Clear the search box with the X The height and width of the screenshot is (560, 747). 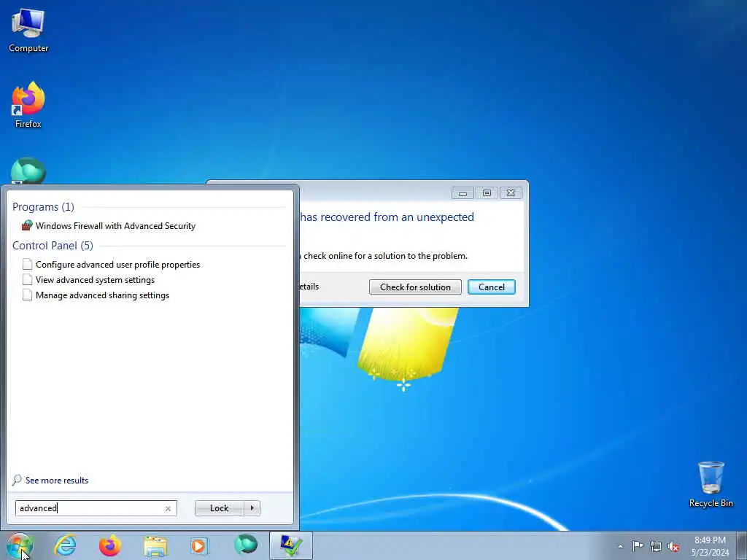(168, 508)
